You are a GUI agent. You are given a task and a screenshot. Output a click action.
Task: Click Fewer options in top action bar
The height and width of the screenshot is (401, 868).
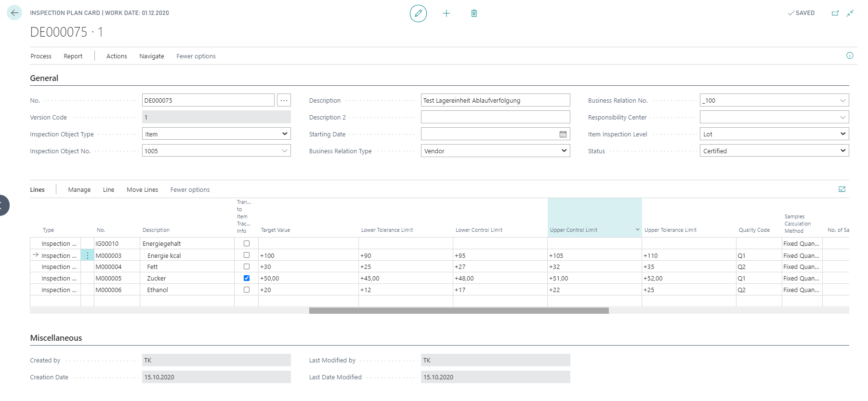point(196,56)
